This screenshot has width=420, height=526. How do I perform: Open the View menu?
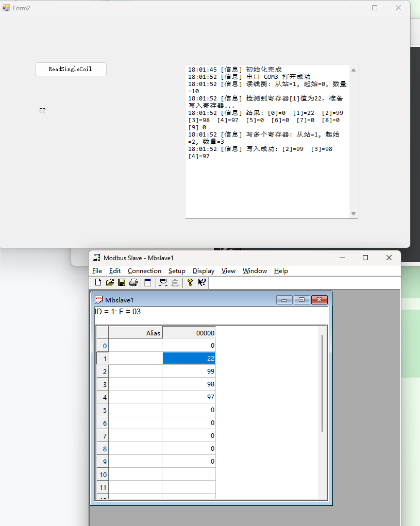(x=228, y=270)
